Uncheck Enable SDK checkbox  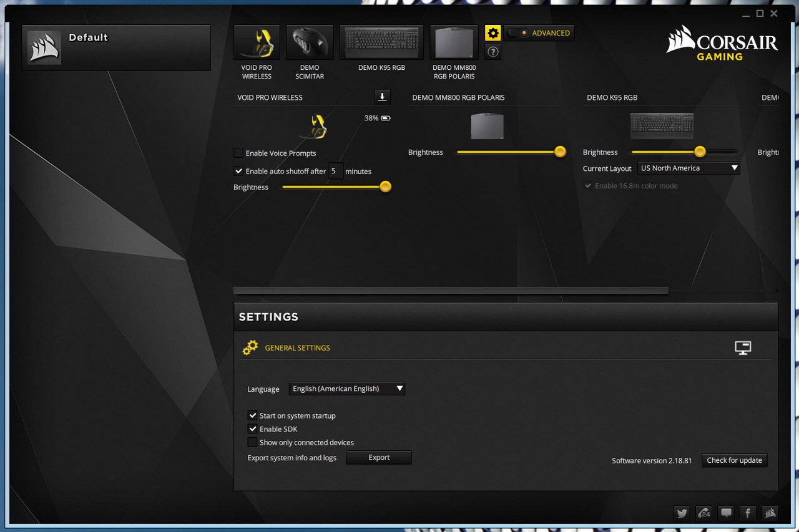coord(253,429)
